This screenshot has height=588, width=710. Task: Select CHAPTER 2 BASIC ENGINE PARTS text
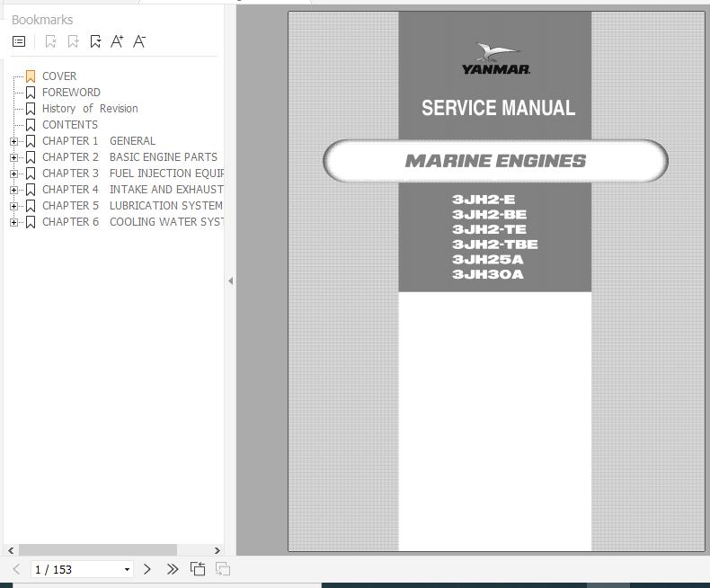point(129,157)
